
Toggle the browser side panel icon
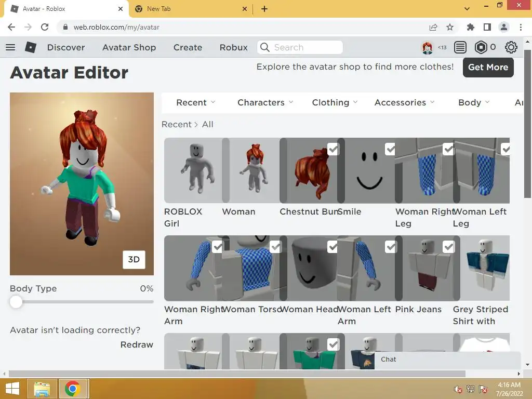487,27
